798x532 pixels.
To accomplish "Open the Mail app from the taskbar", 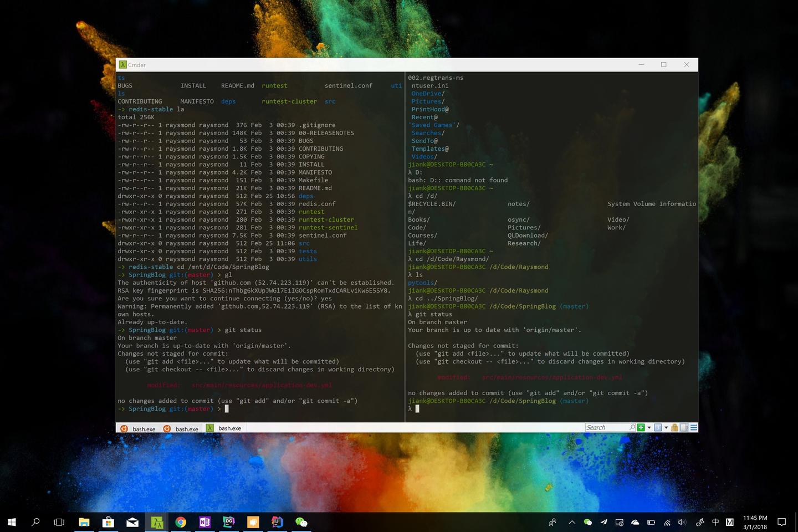I will pos(132,522).
